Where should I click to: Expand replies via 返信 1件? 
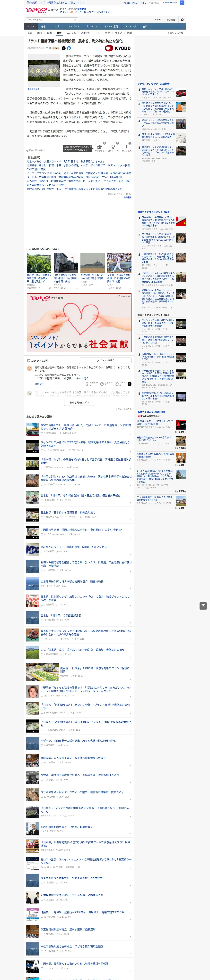[39, 384]
